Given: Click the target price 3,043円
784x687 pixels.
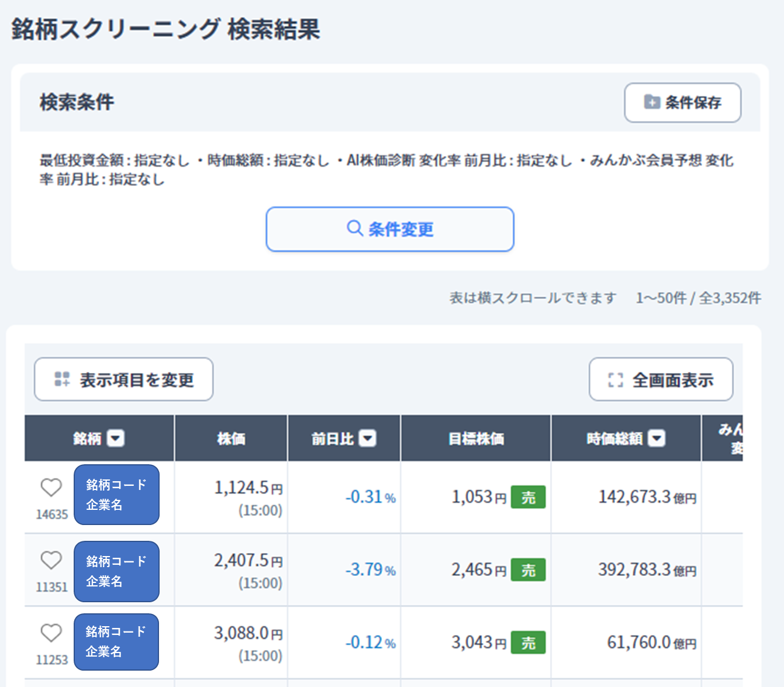Looking at the screenshot, I should coord(479,643).
